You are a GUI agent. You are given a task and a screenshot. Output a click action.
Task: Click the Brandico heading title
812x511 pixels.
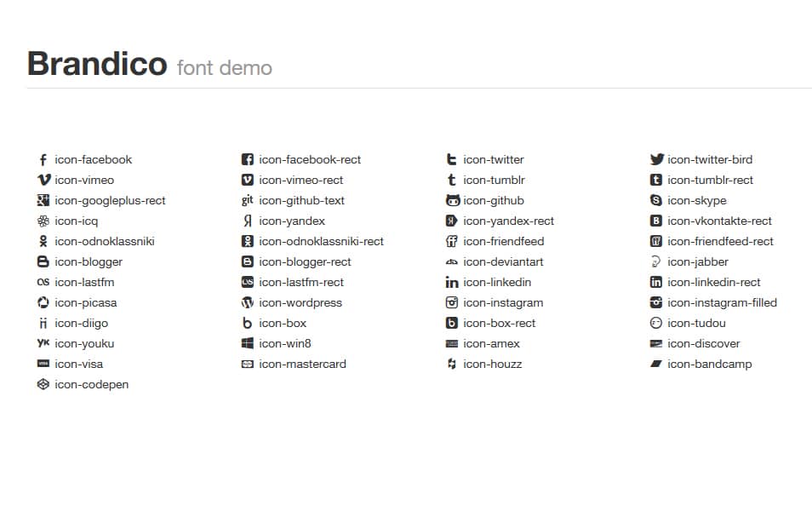(97, 64)
